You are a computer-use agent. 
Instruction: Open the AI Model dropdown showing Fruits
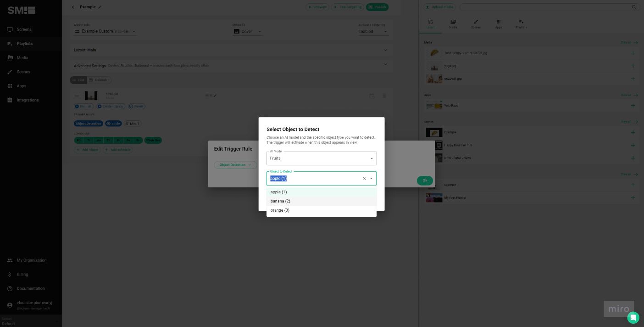(x=321, y=158)
